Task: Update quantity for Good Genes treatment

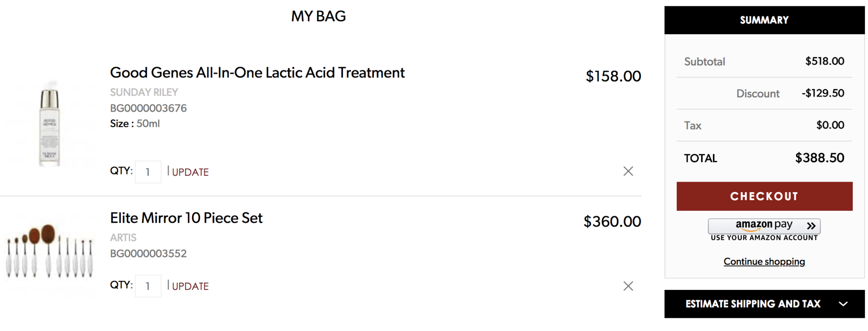Action: click(190, 172)
